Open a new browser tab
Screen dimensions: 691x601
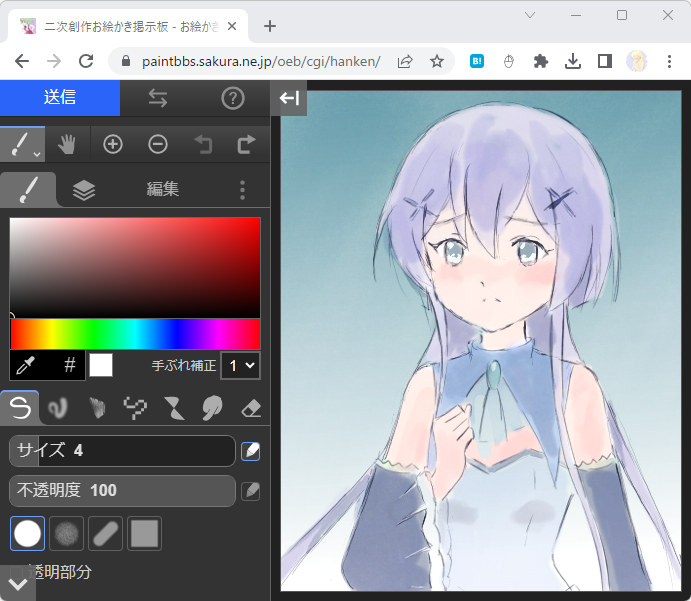(270, 26)
